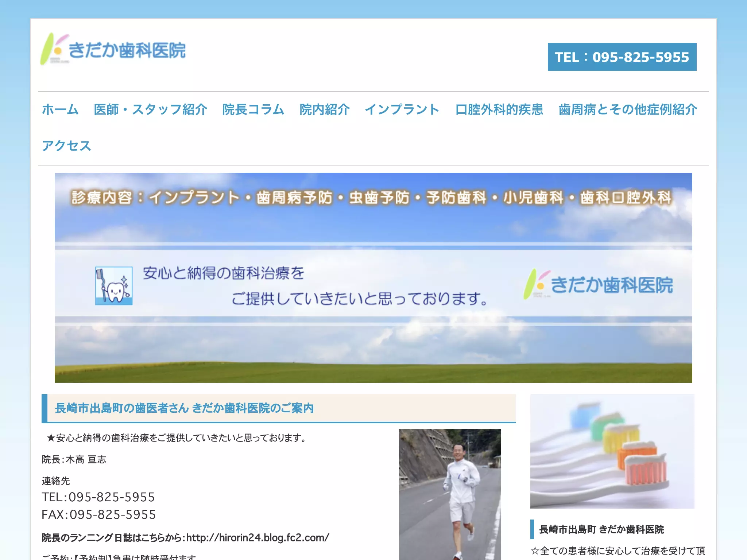Open the ホーム menu item
Screen dimensions: 747x560
coord(60,109)
